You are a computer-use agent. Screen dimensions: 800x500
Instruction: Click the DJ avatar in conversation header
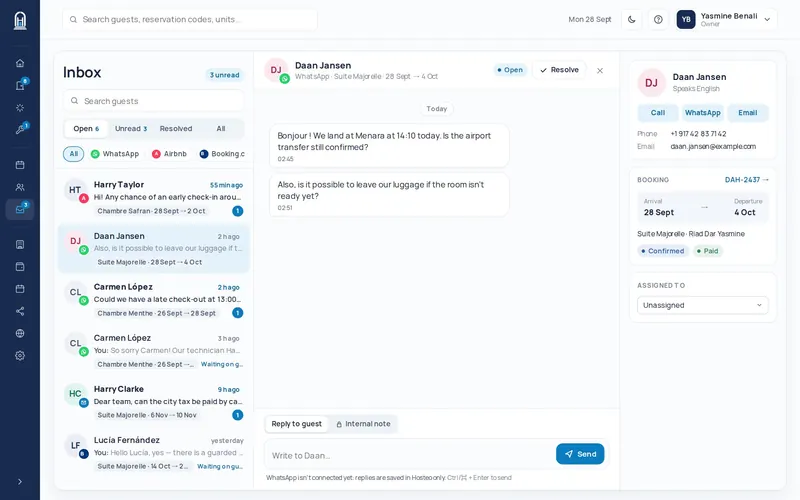tap(276, 70)
